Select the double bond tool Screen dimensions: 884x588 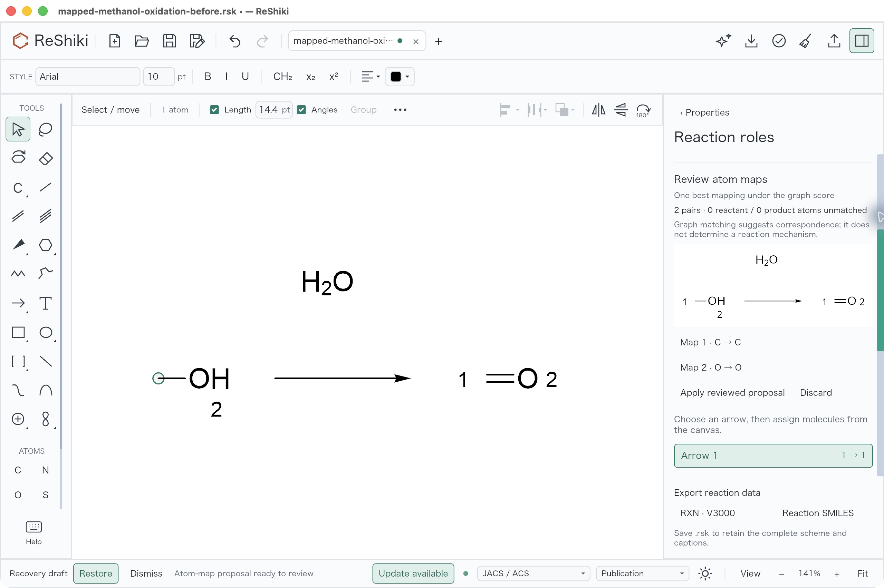(x=18, y=216)
